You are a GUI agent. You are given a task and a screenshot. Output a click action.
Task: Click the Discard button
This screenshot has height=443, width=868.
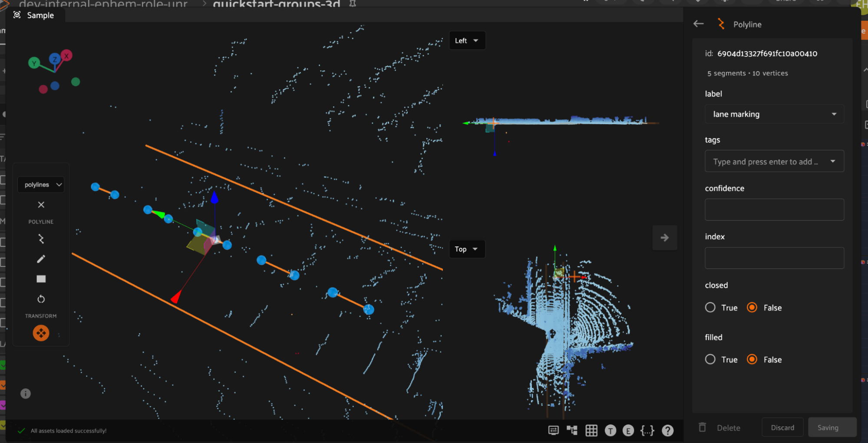782,428
